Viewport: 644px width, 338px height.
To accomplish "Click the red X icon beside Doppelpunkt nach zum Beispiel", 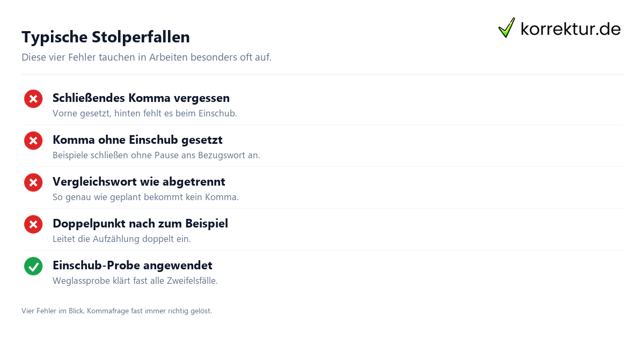I will pyautogui.click(x=33, y=224).
